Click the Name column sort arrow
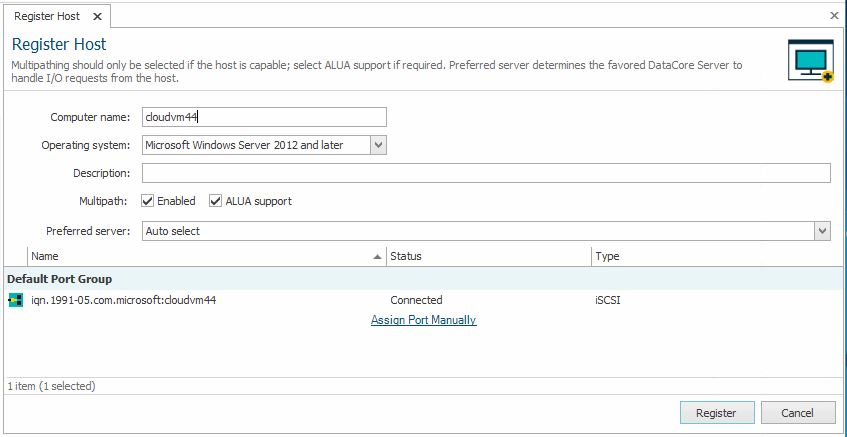The image size is (847, 437). 377,257
